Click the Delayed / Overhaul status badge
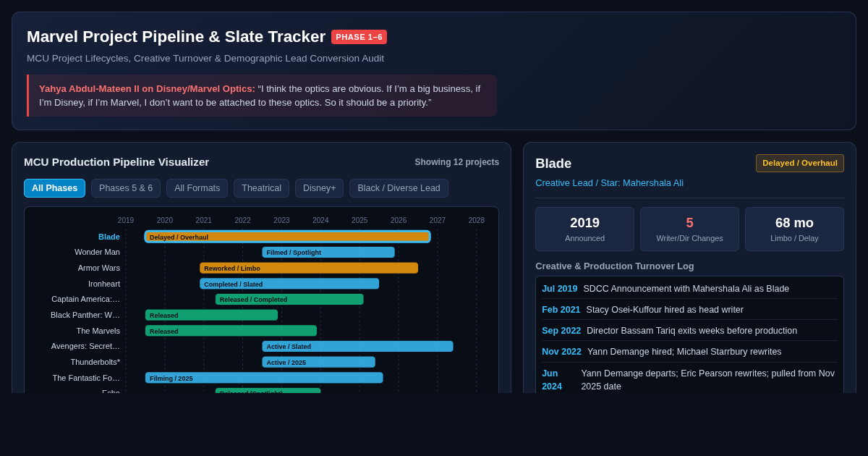Image resolution: width=868 pixels, height=456 pixels. 799,163
